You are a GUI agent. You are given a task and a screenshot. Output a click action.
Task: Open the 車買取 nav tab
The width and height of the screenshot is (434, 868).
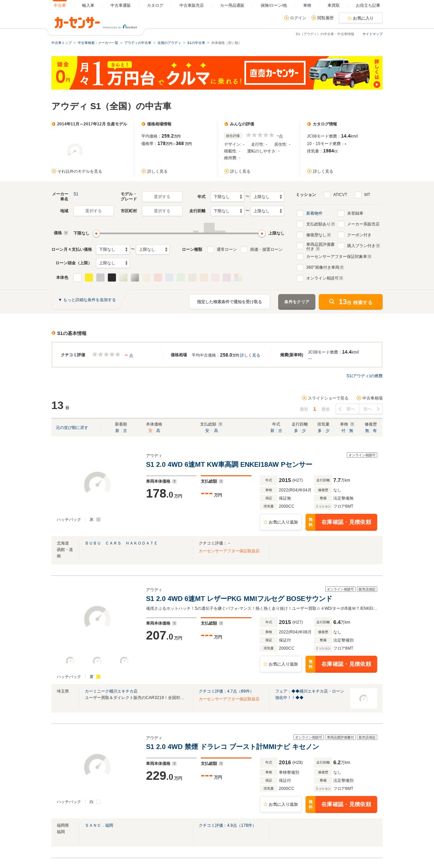pos(334,5)
